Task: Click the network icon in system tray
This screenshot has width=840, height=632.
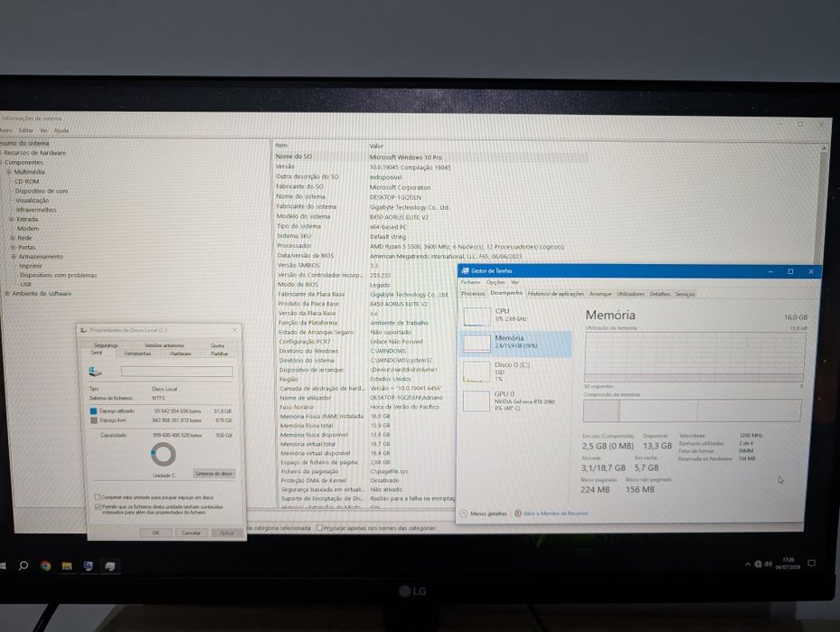Action: point(758,564)
